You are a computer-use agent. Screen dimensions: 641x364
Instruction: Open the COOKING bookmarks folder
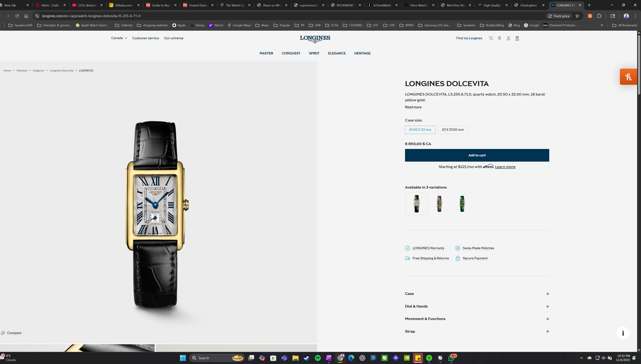353,25
